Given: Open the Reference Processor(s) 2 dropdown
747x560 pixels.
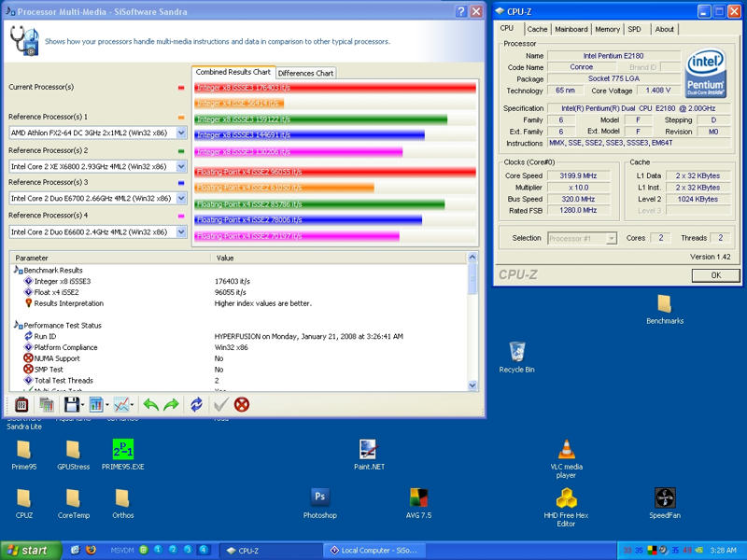Looking at the screenshot, I should [x=181, y=166].
